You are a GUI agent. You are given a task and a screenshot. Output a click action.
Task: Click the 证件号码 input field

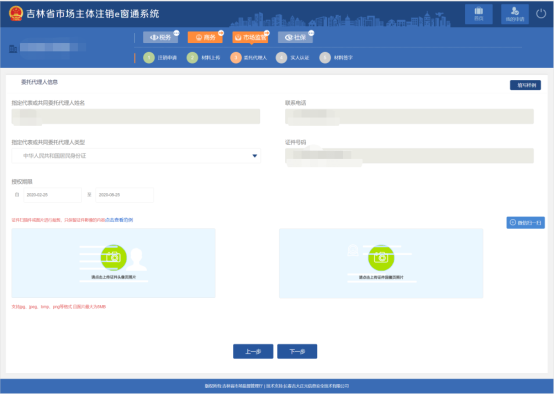[x=409, y=156]
